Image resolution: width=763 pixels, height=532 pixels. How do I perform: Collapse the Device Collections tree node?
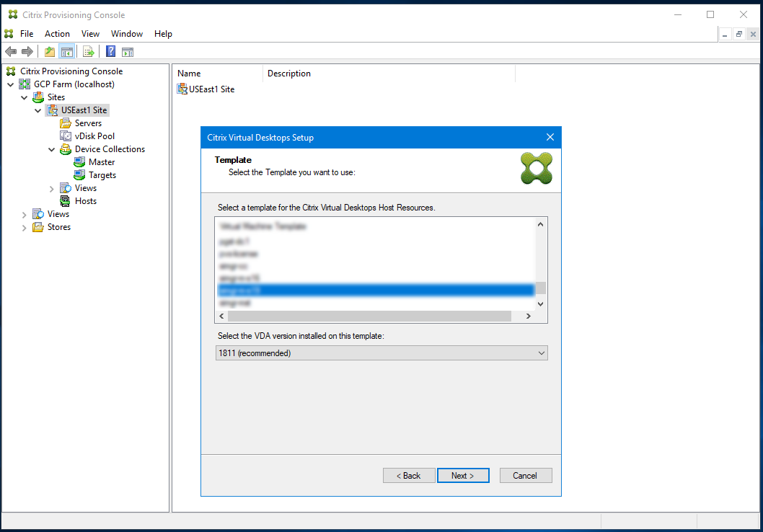pyautogui.click(x=51, y=148)
